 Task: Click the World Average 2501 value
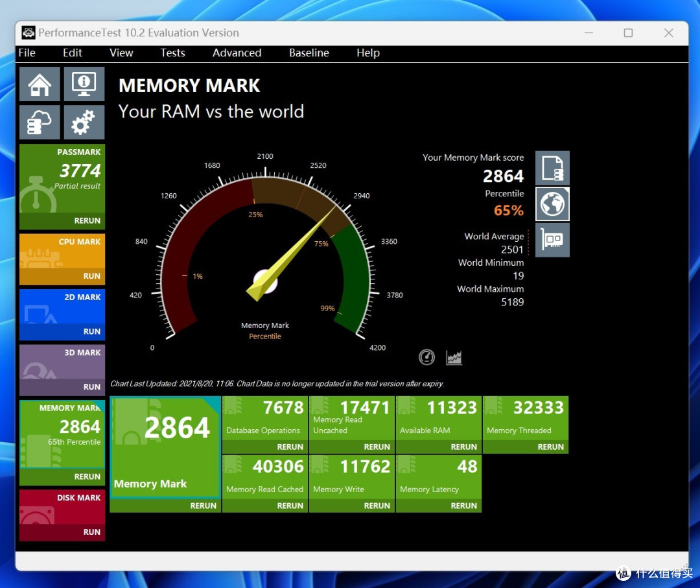tap(512, 250)
